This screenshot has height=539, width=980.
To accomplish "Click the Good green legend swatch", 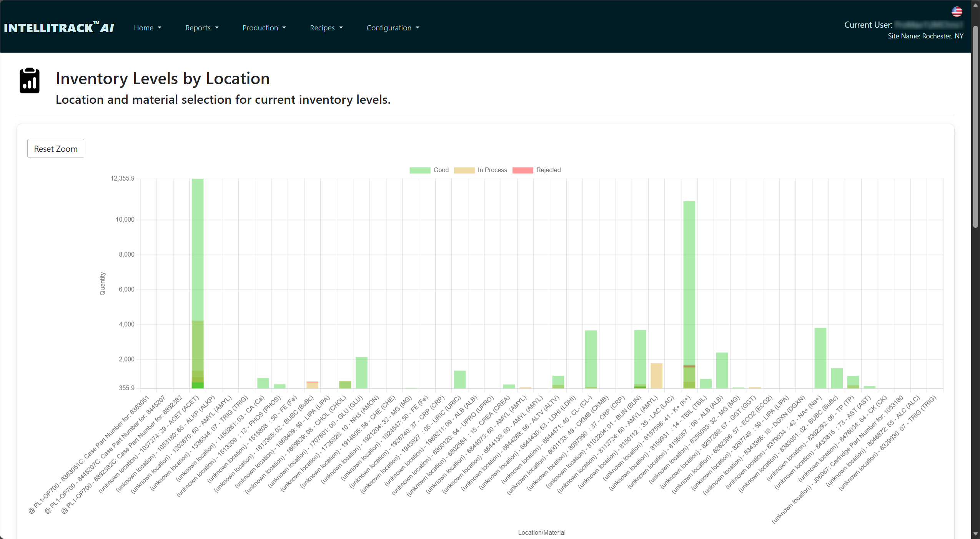I will coord(420,170).
